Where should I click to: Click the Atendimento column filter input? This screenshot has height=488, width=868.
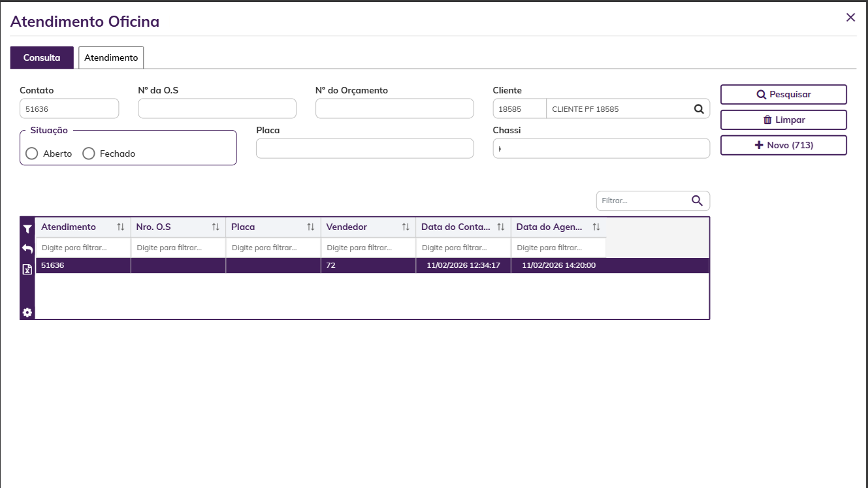83,248
